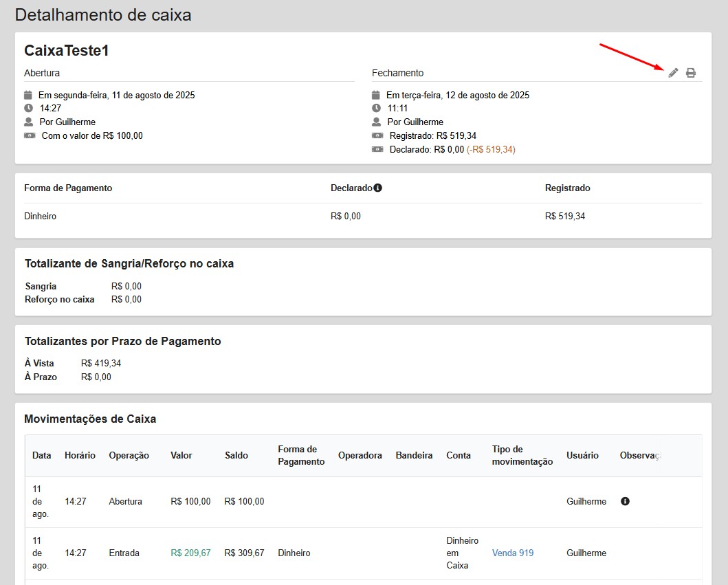Click the calendar icon under Abertura
Image resolution: width=728 pixels, height=585 pixels.
click(28, 95)
